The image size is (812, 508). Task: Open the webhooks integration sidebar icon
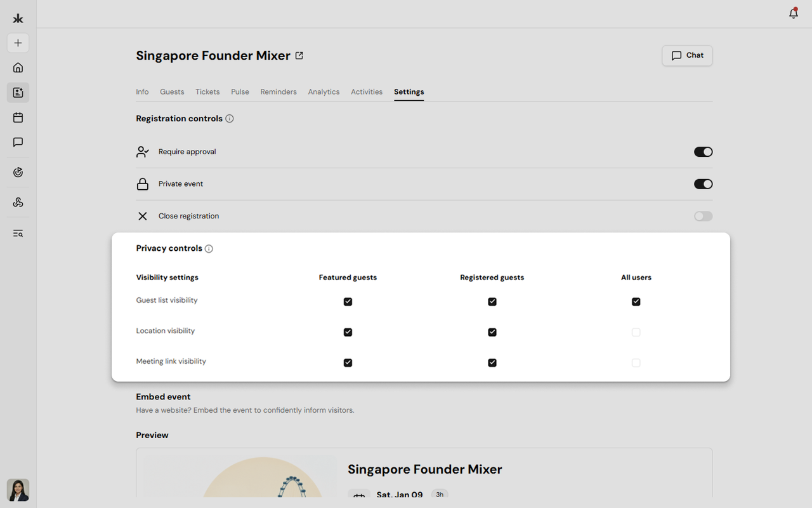18,203
